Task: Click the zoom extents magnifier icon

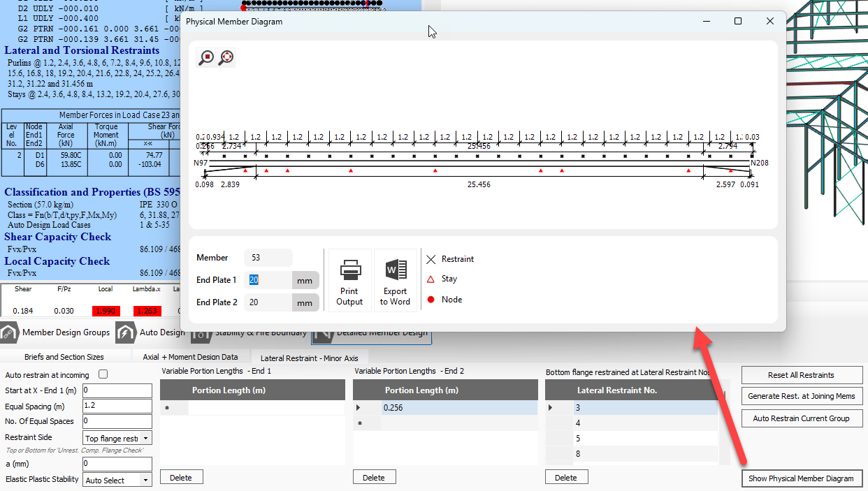Action: (226, 58)
